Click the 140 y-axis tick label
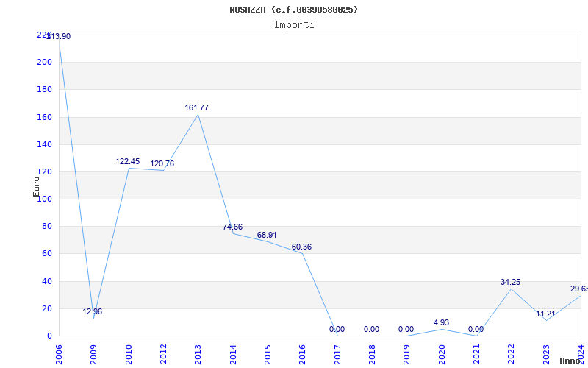 (44, 144)
